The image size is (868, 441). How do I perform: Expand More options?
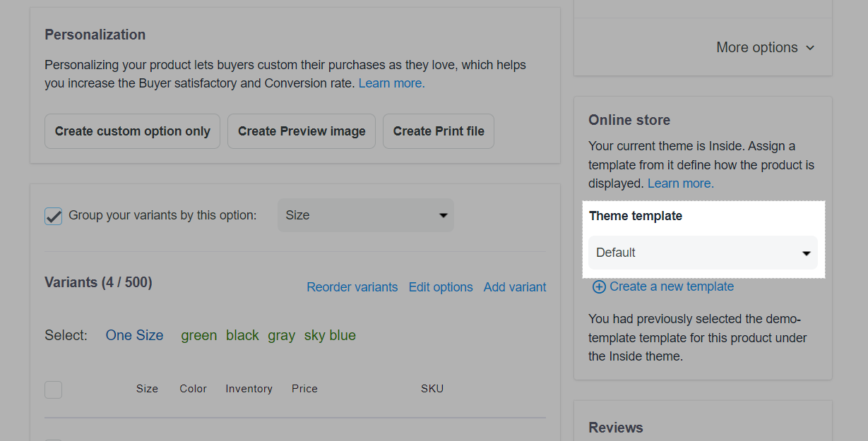tap(765, 47)
